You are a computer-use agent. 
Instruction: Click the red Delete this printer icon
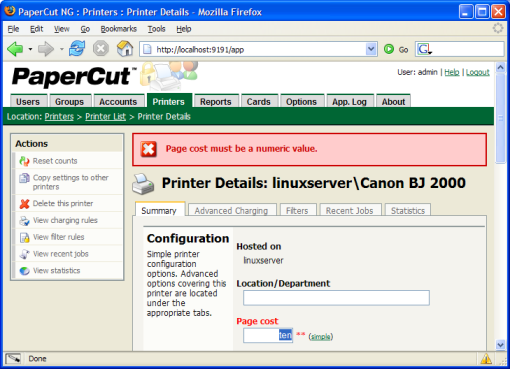pos(24,204)
